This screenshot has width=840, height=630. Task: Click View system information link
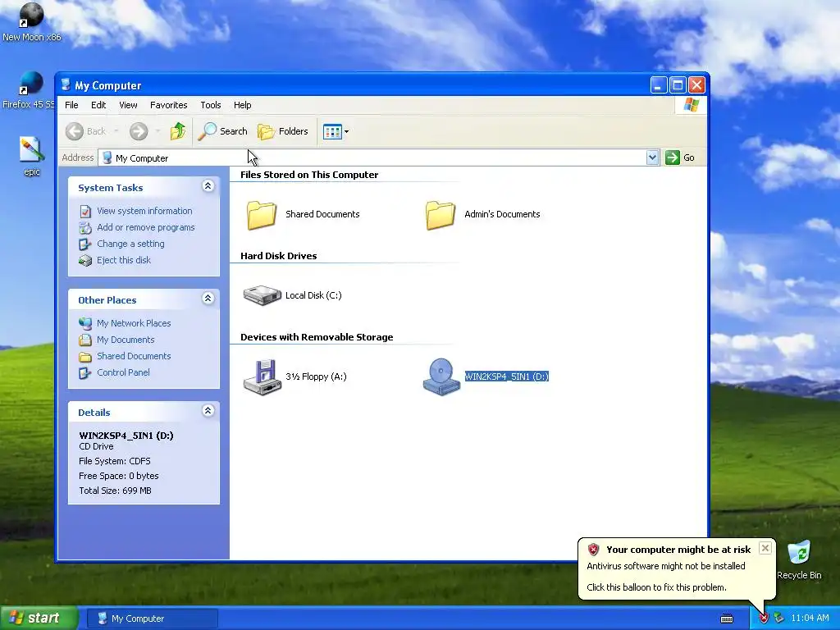coord(144,211)
